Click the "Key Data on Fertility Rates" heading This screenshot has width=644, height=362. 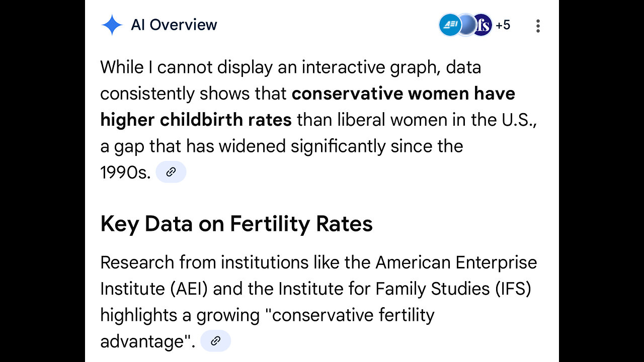pyautogui.click(x=236, y=224)
